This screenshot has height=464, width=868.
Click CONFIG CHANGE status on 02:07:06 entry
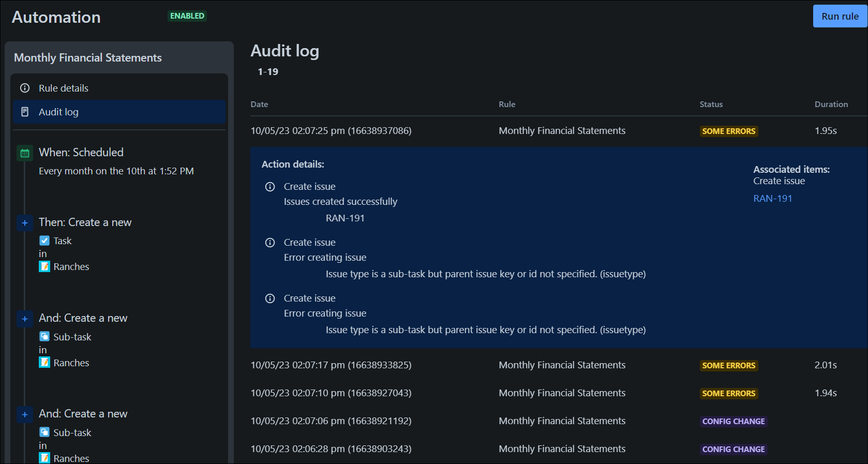(733, 422)
